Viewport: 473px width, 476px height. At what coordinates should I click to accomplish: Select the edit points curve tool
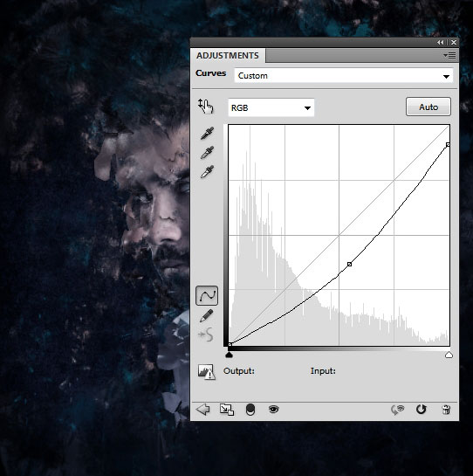207,295
